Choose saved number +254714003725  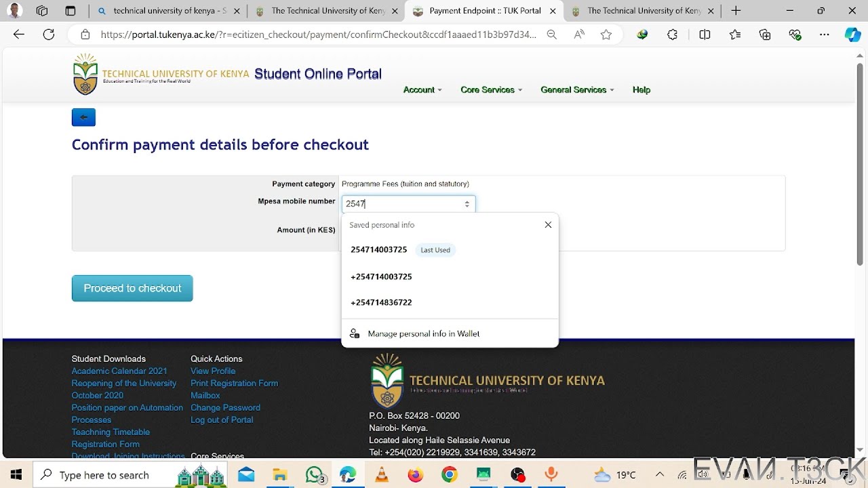450,277
